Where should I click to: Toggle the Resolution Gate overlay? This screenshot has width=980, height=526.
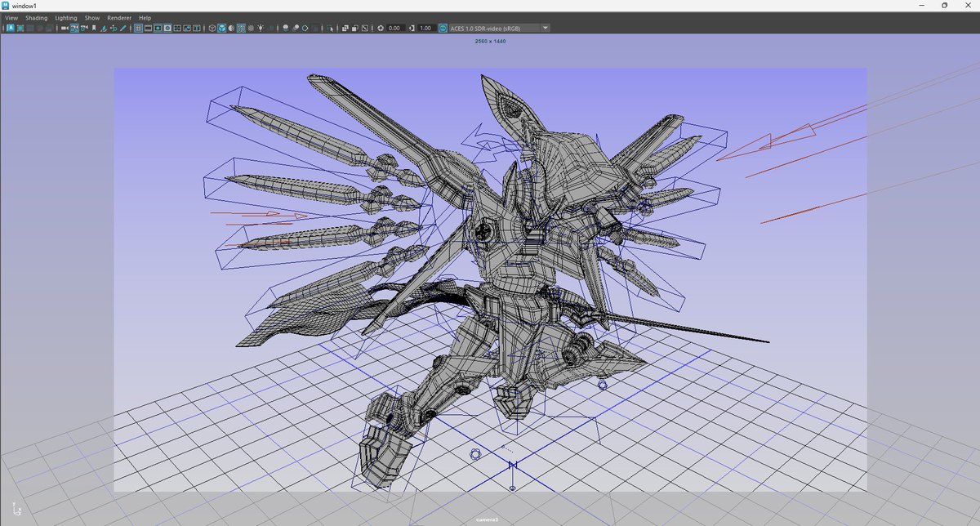[158, 28]
